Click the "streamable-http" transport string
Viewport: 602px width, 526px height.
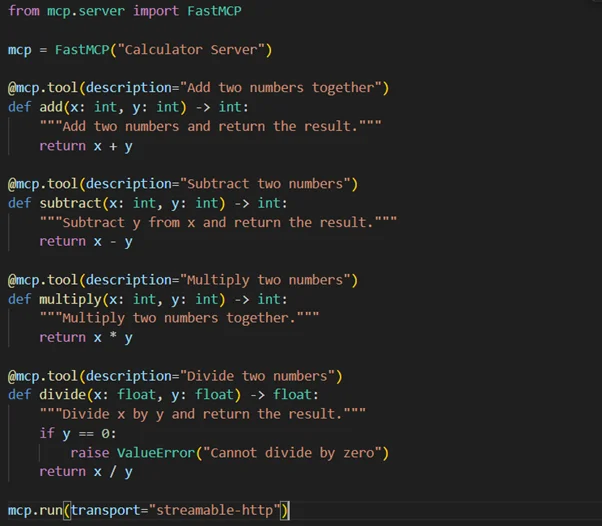click(214, 511)
